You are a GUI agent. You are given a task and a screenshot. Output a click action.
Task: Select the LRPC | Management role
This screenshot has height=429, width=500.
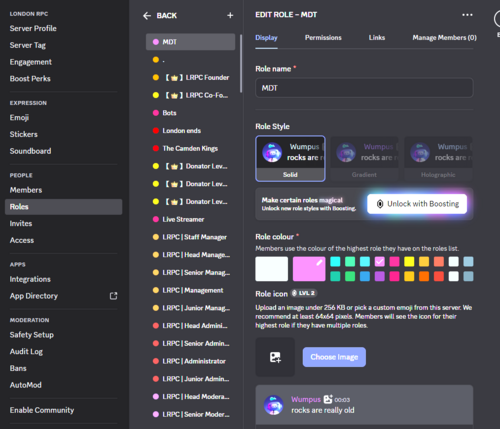point(190,290)
